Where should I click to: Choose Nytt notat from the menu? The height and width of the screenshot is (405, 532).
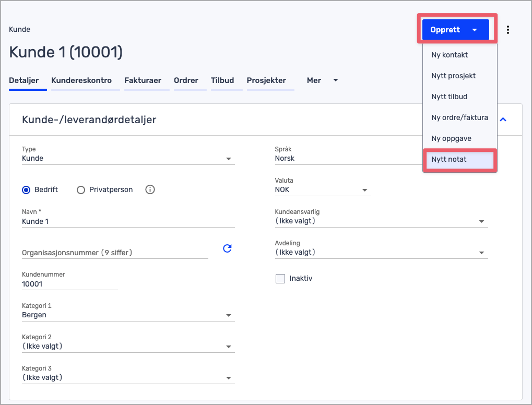pos(449,159)
